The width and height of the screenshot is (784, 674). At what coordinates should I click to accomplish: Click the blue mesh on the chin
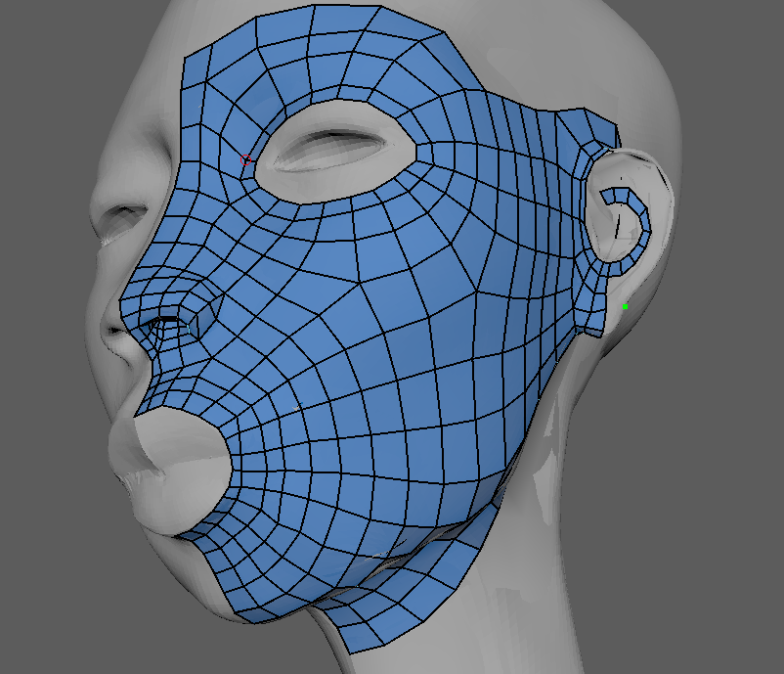254,577
